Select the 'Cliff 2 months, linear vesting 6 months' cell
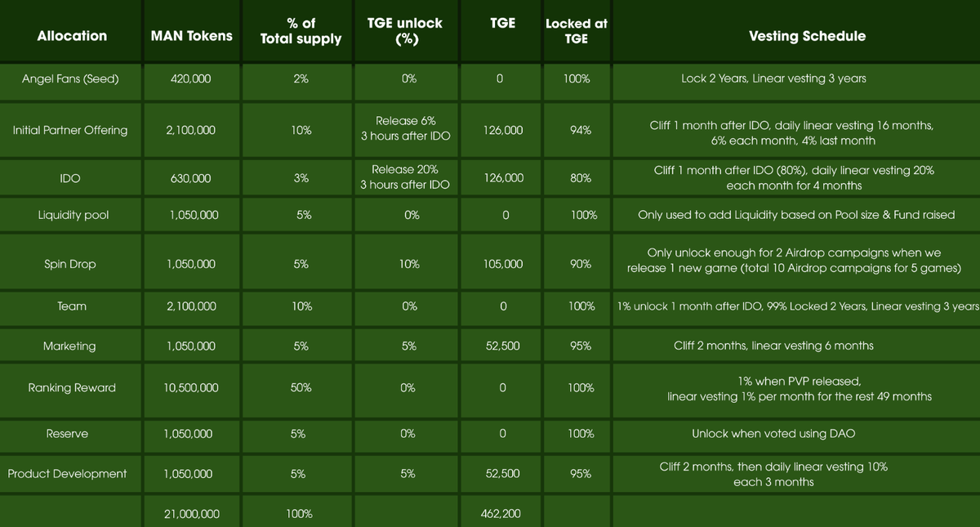980x527 pixels. coord(773,346)
